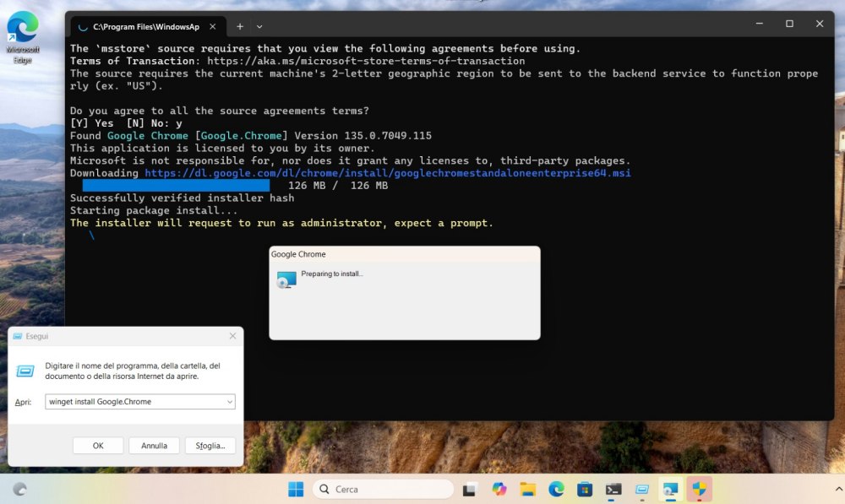Open Microsoft Store from the taskbar

[585, 489]
